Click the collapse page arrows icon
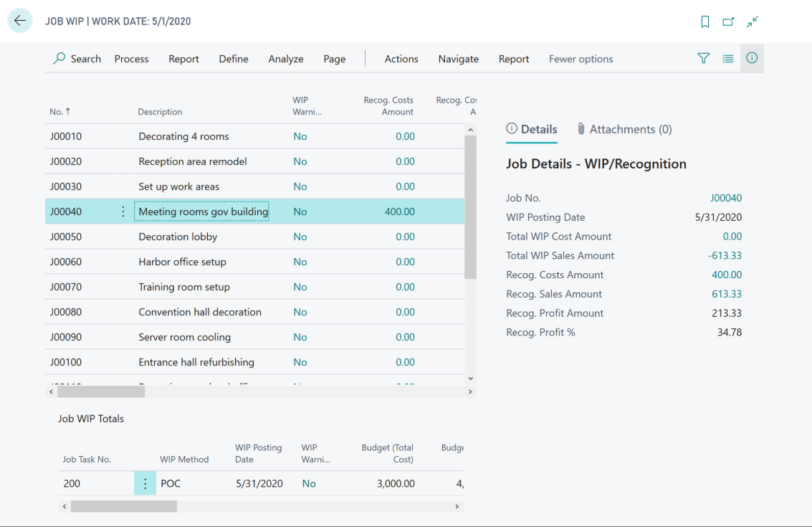Viewport: 812px width, 527px height. point(752,22)
